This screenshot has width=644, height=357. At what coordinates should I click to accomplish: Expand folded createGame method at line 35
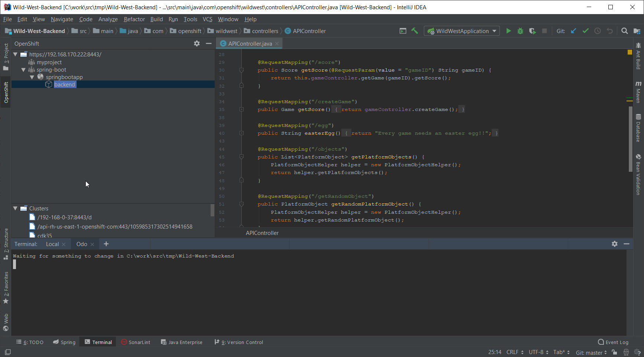click(241, 109)
